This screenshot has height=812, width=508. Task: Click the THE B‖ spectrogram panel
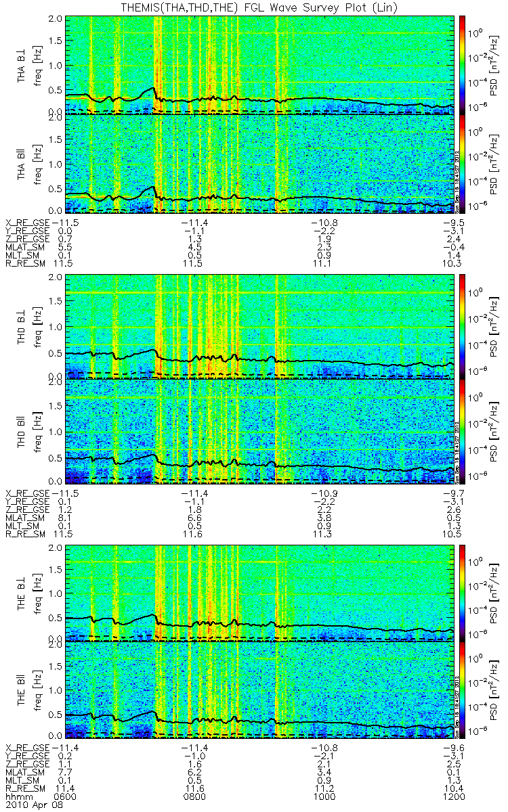pos(259,689)
